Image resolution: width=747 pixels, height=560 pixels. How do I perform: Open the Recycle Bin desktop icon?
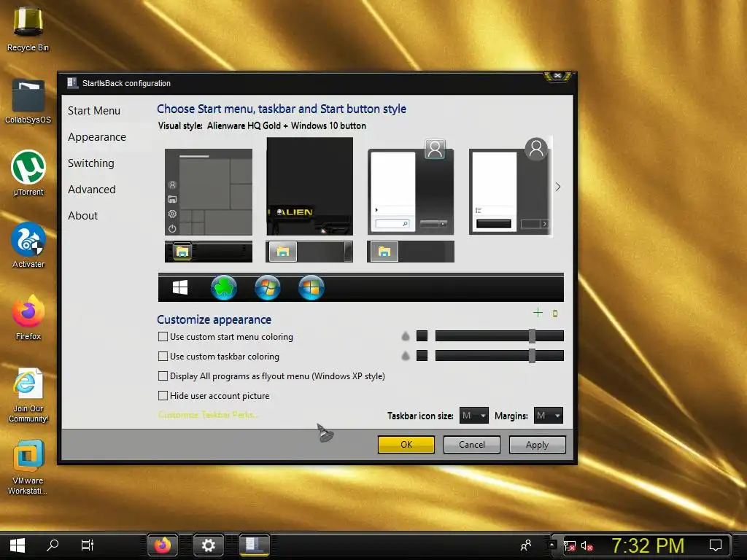point(28,28)
